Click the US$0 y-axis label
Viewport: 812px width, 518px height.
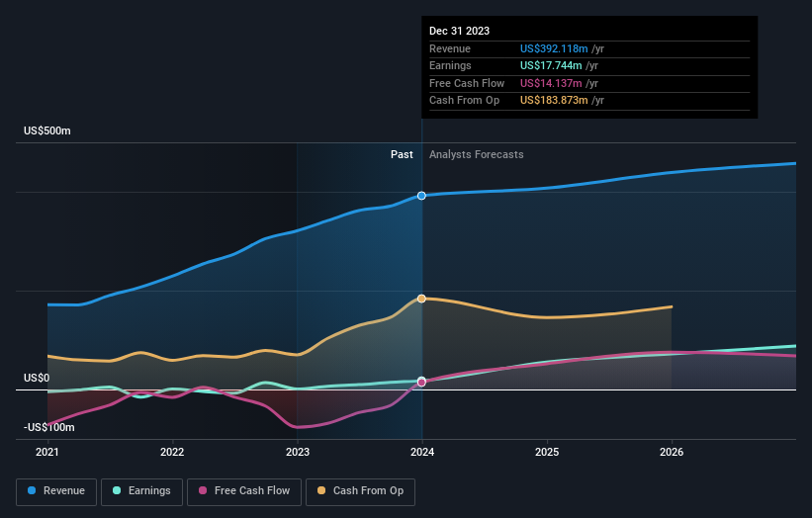[37, 379]
